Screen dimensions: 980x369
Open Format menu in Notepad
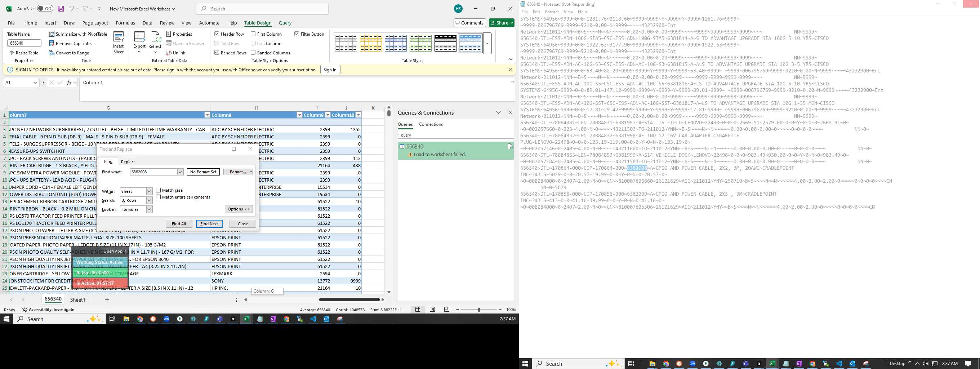[552, 12]
